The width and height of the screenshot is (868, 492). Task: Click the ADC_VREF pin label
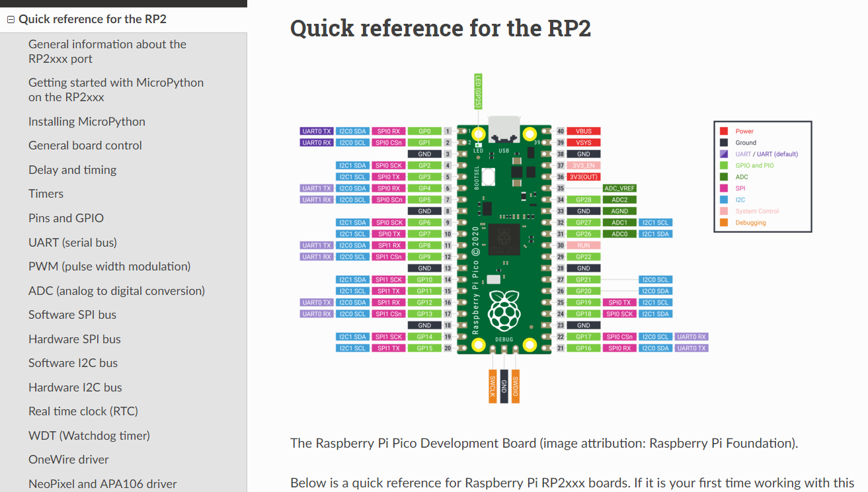coord(619,188)
